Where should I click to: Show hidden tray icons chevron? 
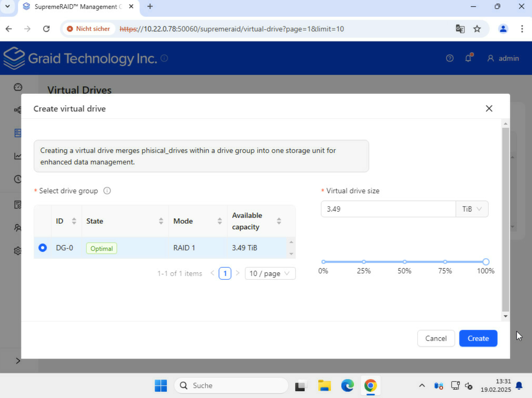click(422, 385)
